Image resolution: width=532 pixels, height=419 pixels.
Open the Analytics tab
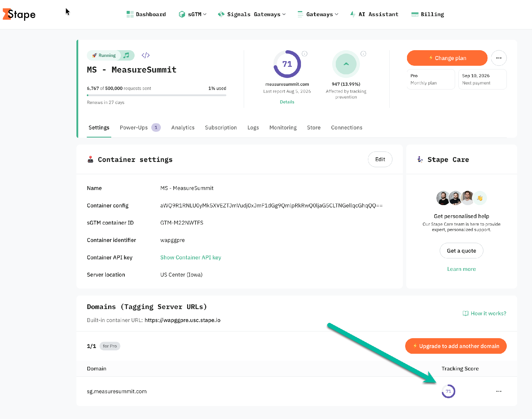coord(183,128)
